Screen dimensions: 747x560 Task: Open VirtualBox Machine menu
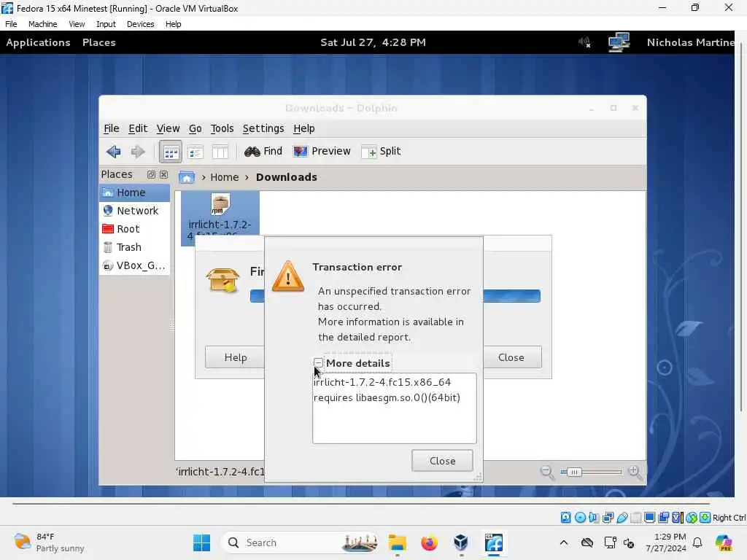(x=42, y=24)
